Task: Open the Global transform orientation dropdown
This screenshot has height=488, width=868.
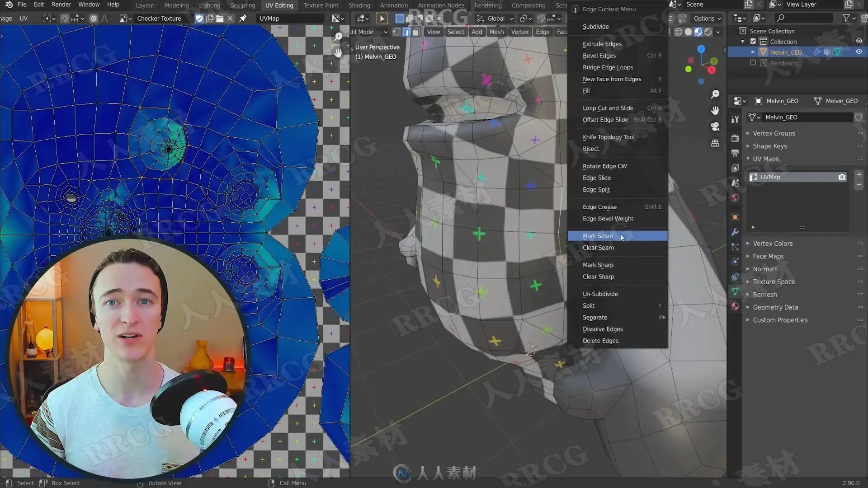Action: click(495, 19)
